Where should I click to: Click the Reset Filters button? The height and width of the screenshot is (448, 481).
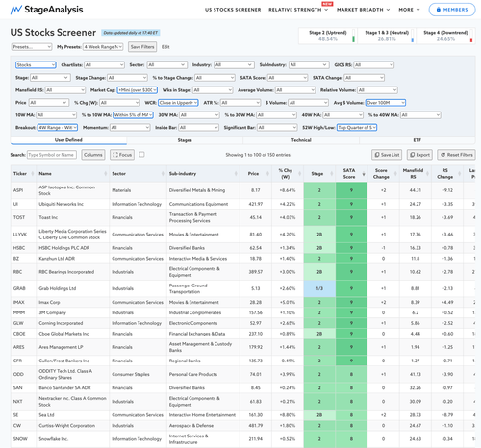tap(456, 155)
